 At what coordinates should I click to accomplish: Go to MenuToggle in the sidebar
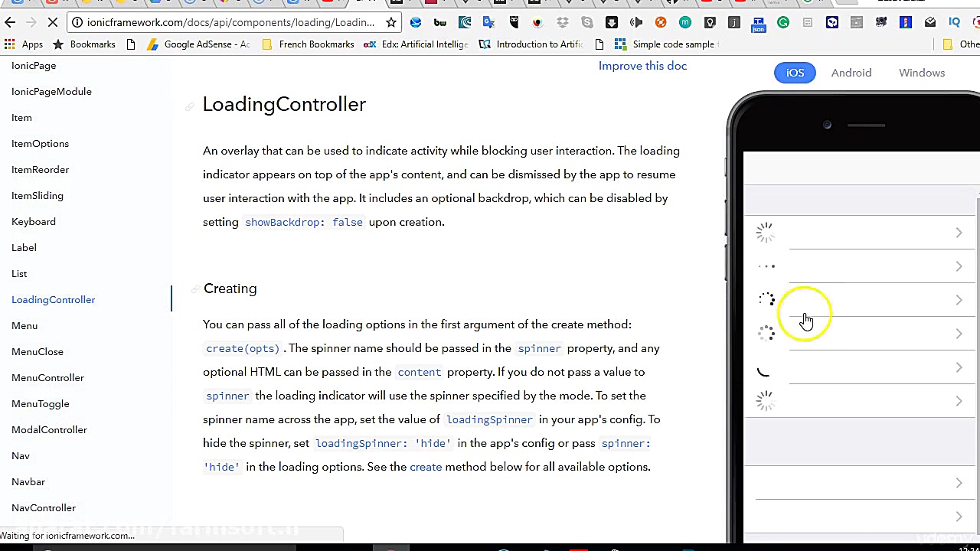41,404
